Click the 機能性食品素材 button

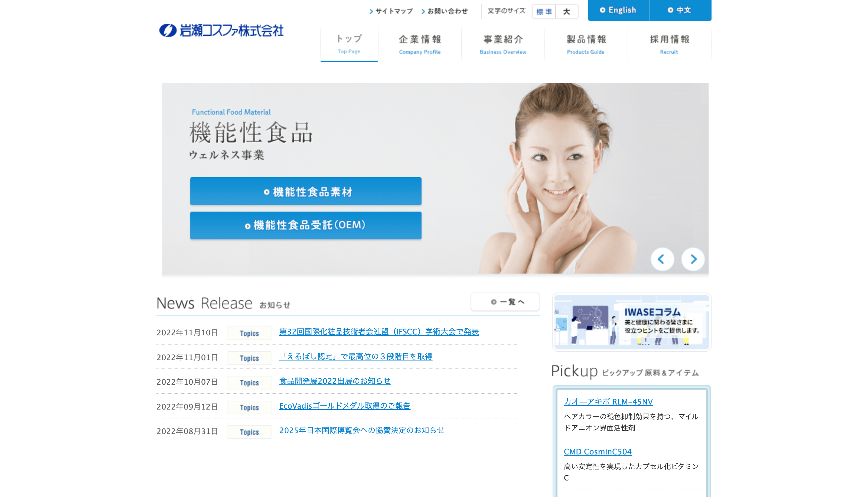pyautogui.click(x=306, y=191)
